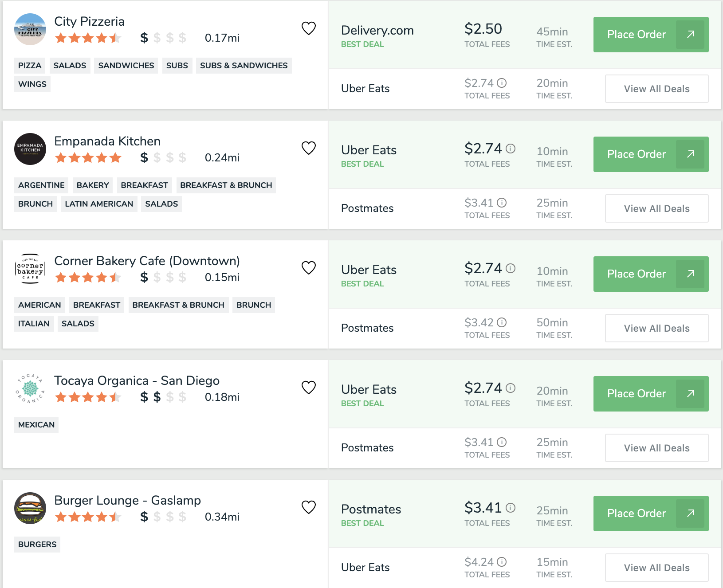The height and width of the screenshot is (588, 723).
Task: Open the Empanada Kitchen logo thumbnail
Action: 30,149
